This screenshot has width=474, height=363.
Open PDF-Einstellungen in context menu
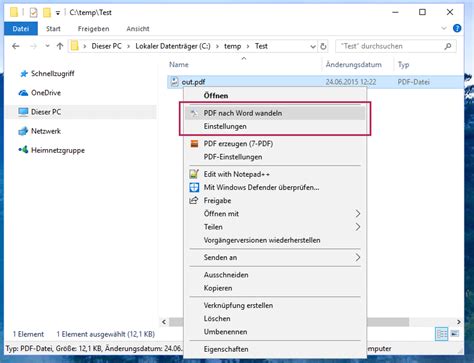(275, 157)
